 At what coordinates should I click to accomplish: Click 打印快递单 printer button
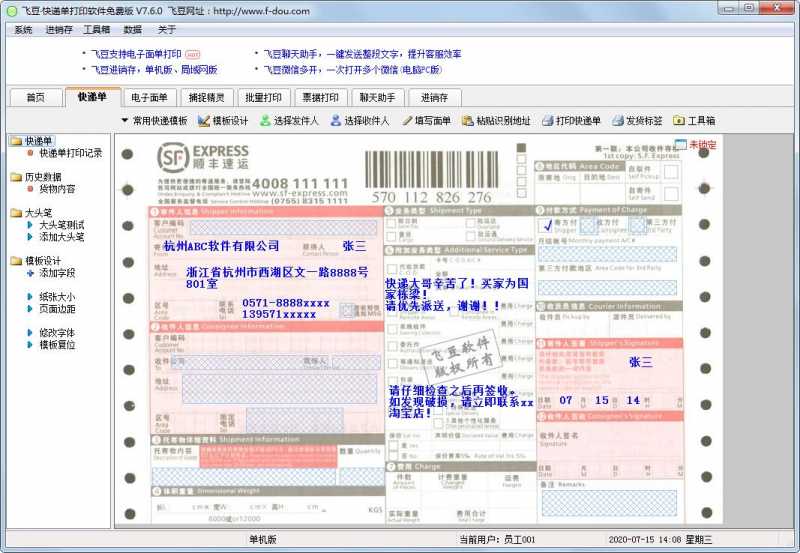tap(571, 120)
